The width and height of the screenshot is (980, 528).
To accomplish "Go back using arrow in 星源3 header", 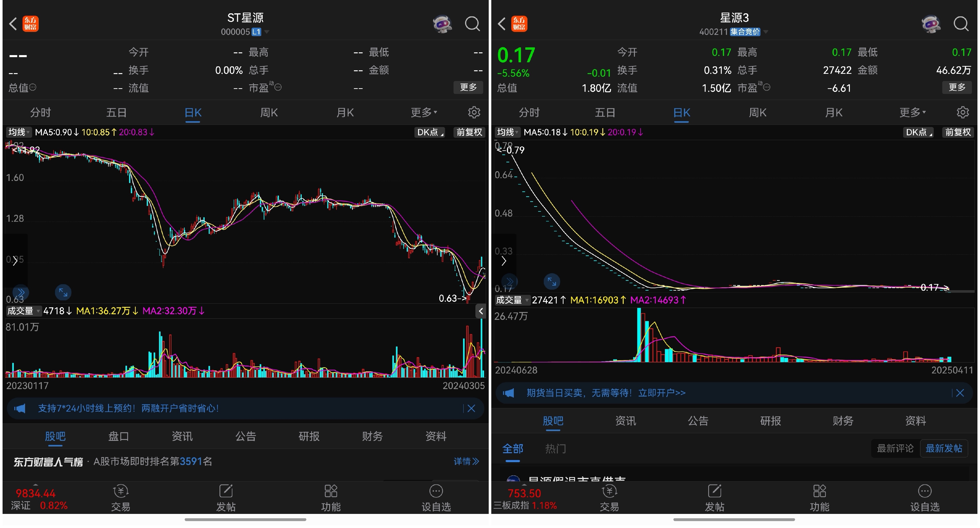I will pyautogui.click(x=502, y=24).
